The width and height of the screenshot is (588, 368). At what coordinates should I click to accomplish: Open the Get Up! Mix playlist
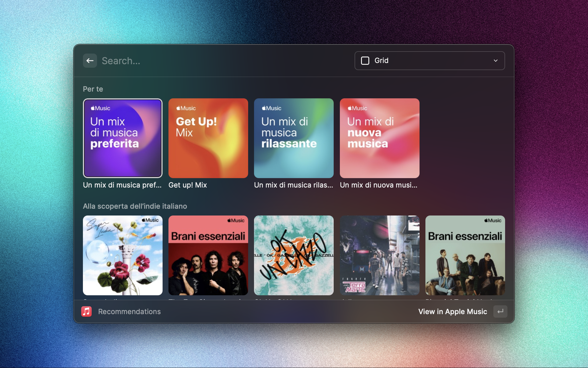coord(208,138)
